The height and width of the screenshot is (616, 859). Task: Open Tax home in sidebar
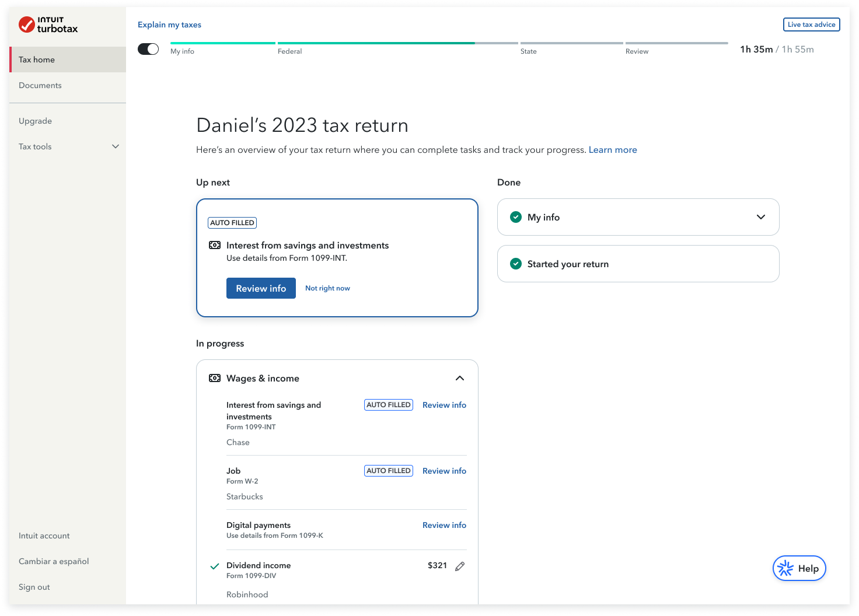tap(68, 60)
